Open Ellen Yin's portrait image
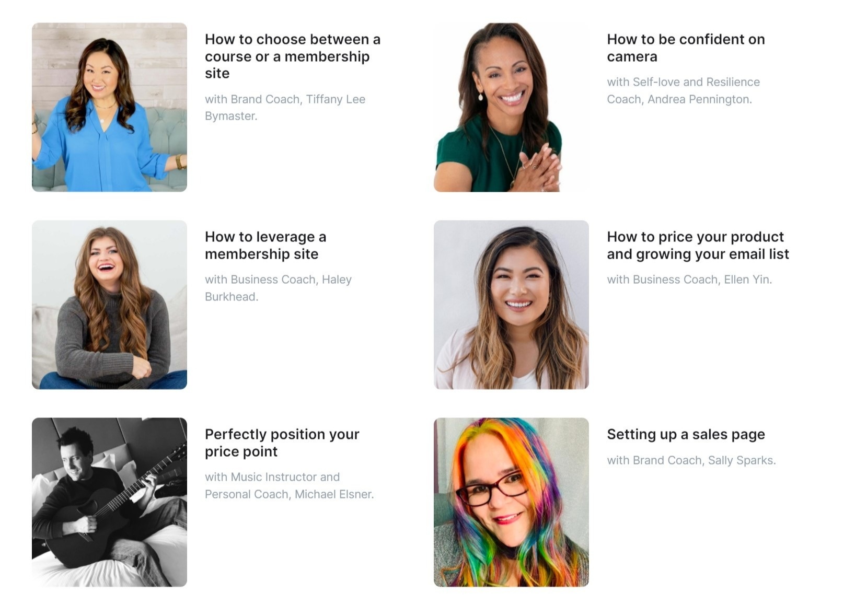Screen dimensions: 855x616 (511, 305)
